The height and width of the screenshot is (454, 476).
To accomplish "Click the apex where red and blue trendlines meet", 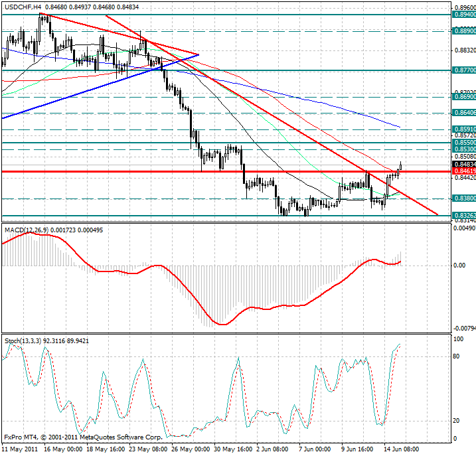I will pyautogui.click(x=198, y=54).
